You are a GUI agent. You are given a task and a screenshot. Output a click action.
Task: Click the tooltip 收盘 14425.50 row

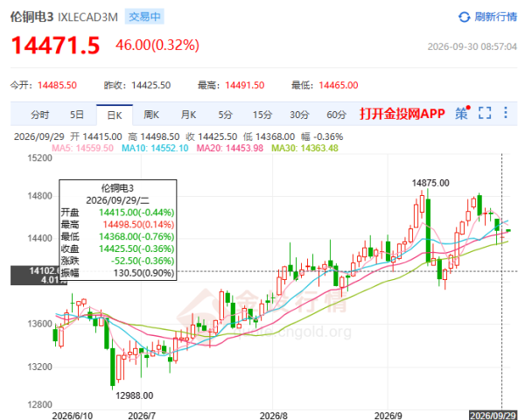point(117,248)
